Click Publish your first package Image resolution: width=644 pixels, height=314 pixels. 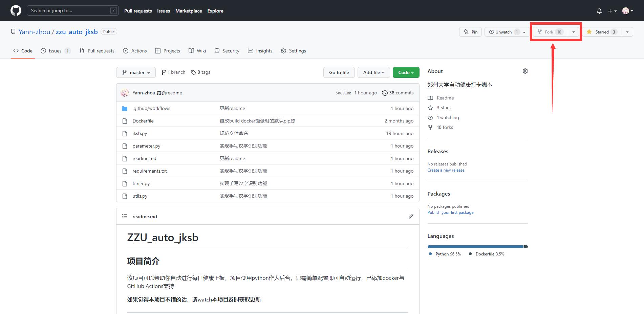pos(450,212)
